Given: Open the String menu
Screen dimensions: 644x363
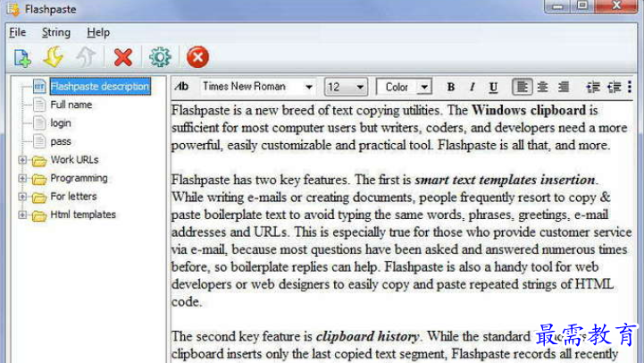Looking at the screenshot, I should 56,32.
